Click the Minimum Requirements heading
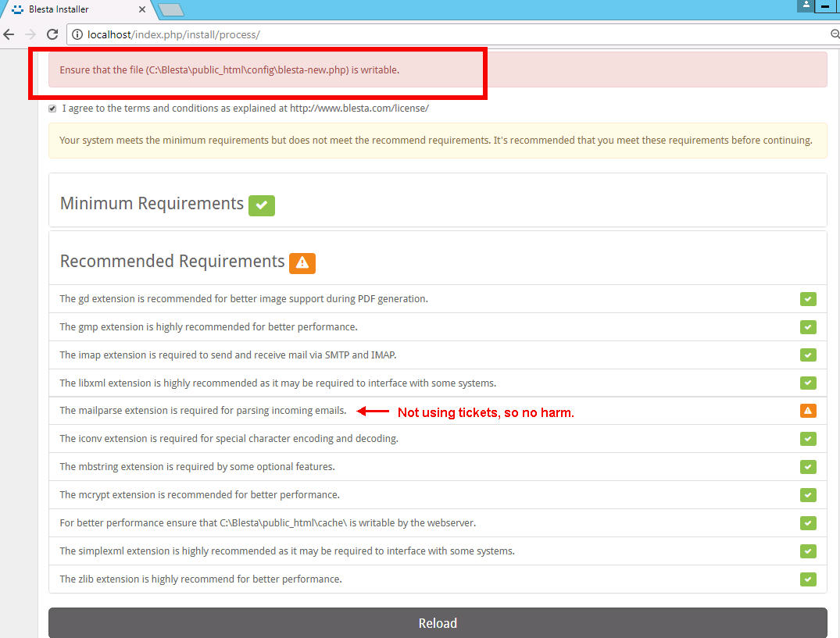 (x=152, y=203)
